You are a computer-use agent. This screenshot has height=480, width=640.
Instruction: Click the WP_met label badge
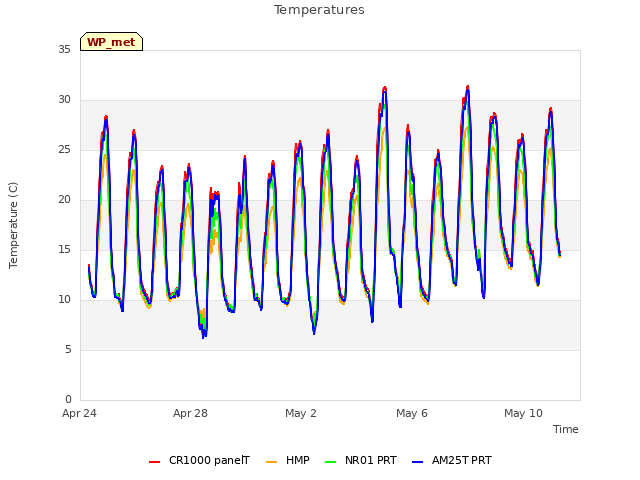111,42
